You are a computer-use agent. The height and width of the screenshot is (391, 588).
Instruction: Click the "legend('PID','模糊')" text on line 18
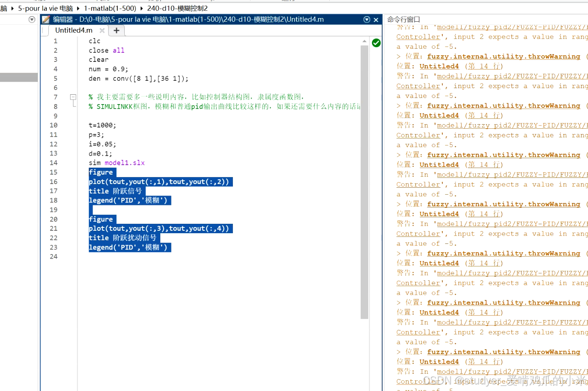[128, 201]
